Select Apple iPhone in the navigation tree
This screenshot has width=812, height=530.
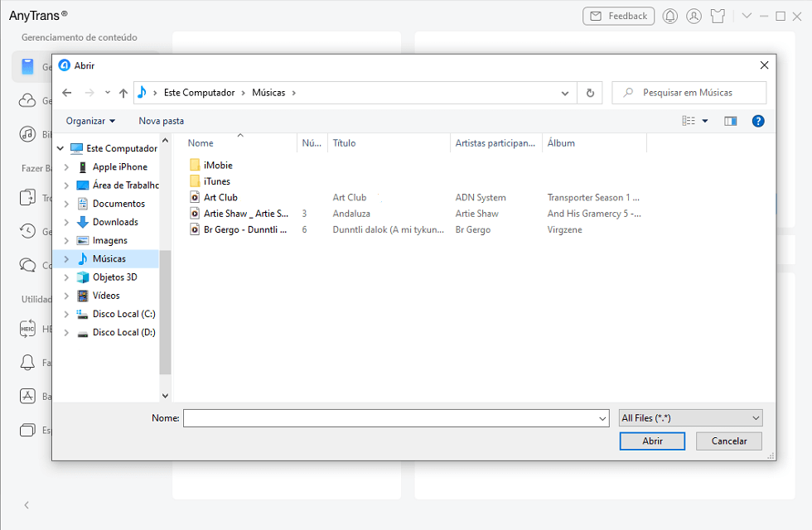pos(119,167)
